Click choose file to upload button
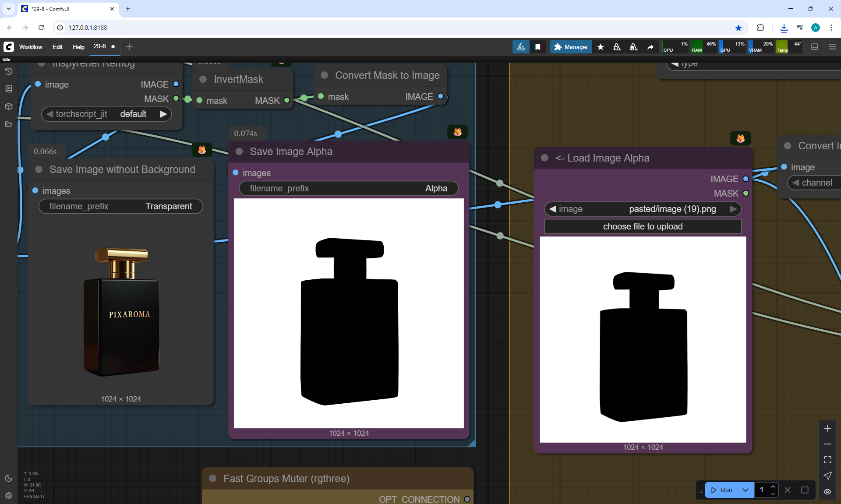This screenshot has height=504, width=841. coord(643,226)
